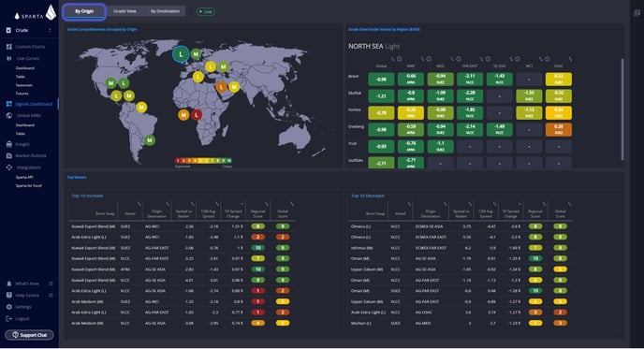
Task: Sort Top 10 Increase by Origin Destination
Action: click(x=168, y=204)
